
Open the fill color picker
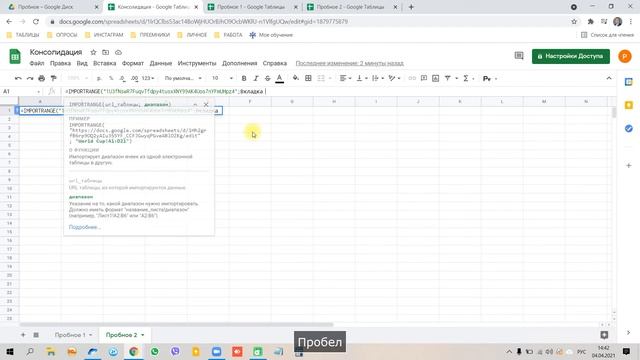click(x=296, y=78)
